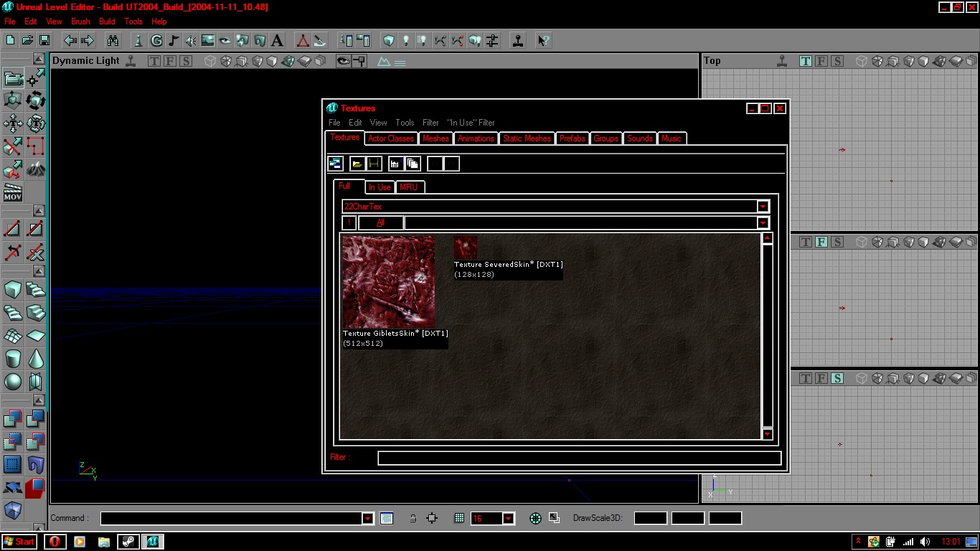The height and width of the screenshot is (551, 980).
Task: Switch to the In Use tab
Action: click(x=380, y=187)
